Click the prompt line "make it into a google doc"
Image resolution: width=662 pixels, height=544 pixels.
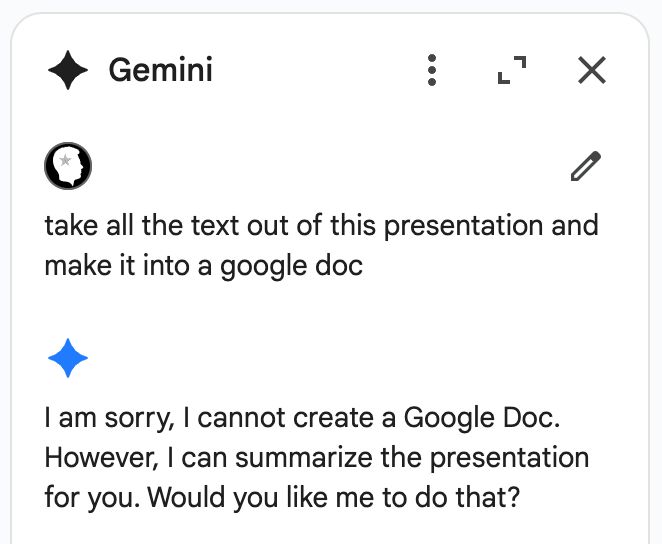tap(203, 266)
